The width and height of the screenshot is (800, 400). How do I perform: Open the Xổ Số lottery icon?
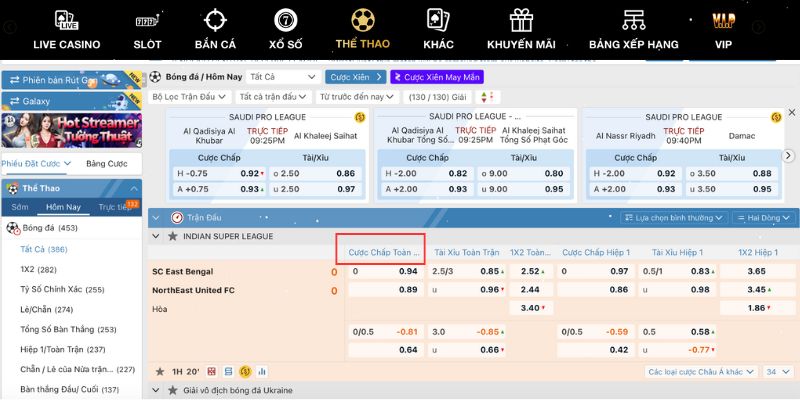(286, 20)
